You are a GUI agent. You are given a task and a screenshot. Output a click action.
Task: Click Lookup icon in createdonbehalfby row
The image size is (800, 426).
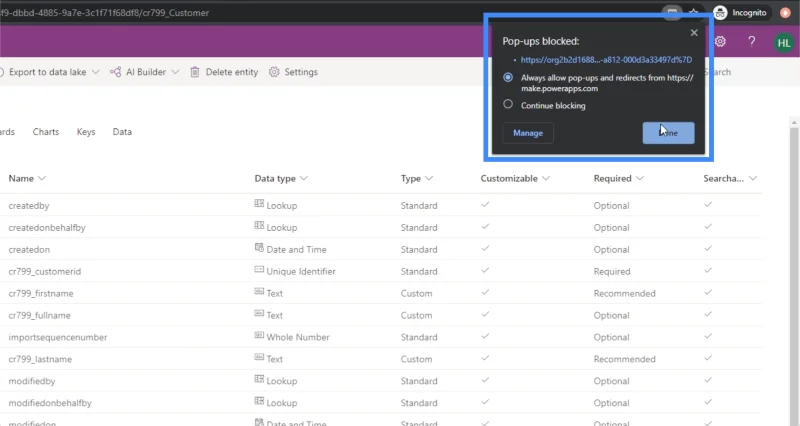259,225
